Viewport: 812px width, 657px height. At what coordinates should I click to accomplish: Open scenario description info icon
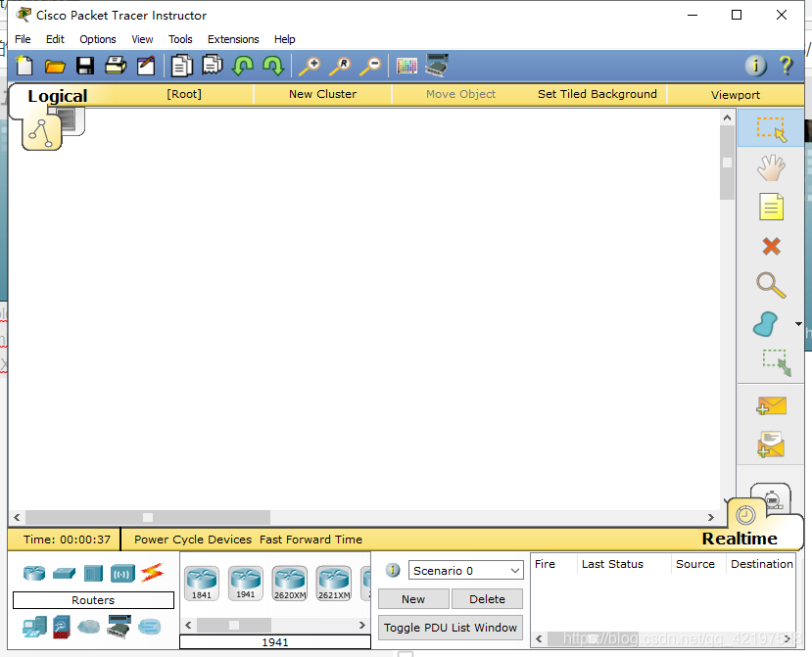coord(393,570)
